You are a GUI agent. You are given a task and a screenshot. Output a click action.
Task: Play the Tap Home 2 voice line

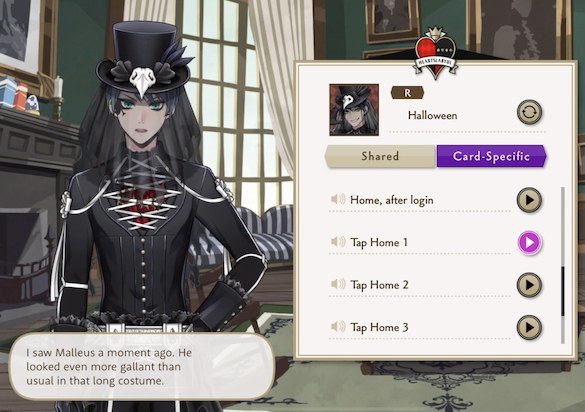pyautogui.click(x=529, y=285)
